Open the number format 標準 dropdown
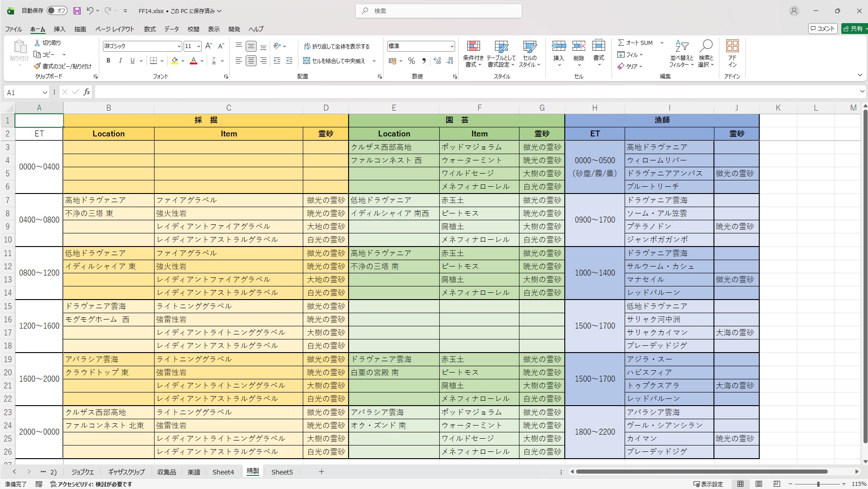The height and width of the screenshot is (489, 868). 451,46
